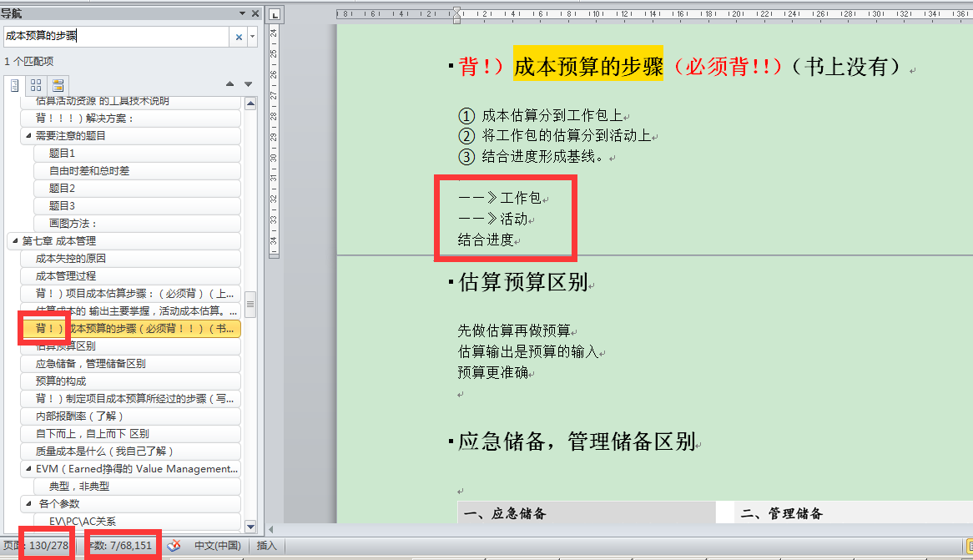Click document line 先做估算再做预算

point(514,330)
